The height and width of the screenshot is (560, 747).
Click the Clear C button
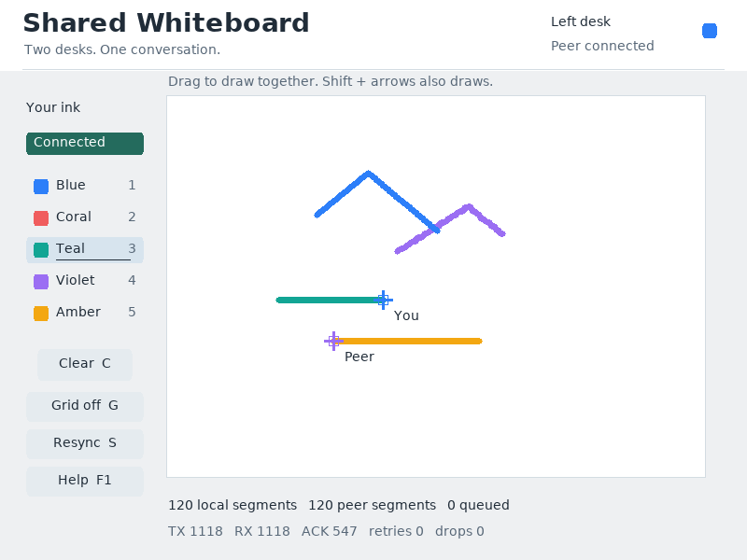pos(85,364)
